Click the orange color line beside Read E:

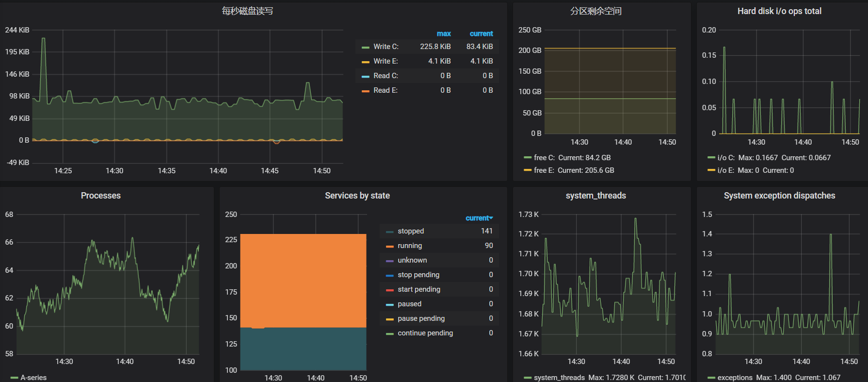(366, 91)
